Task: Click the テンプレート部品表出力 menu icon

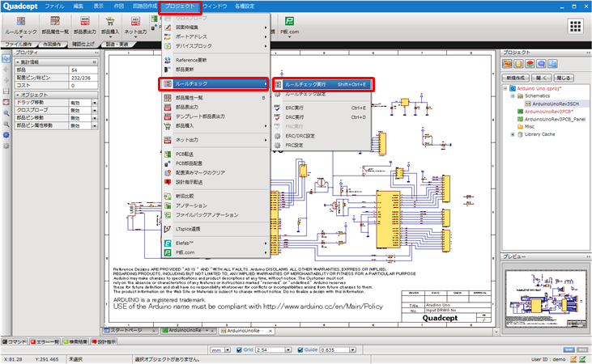Action: tap(168, 116)
